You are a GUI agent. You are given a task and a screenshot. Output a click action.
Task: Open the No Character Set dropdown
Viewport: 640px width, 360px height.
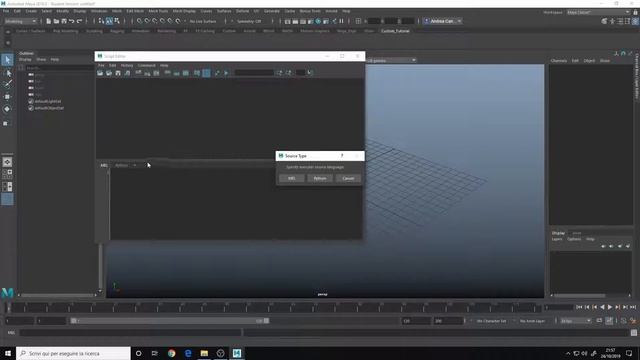tap(491, 321)
